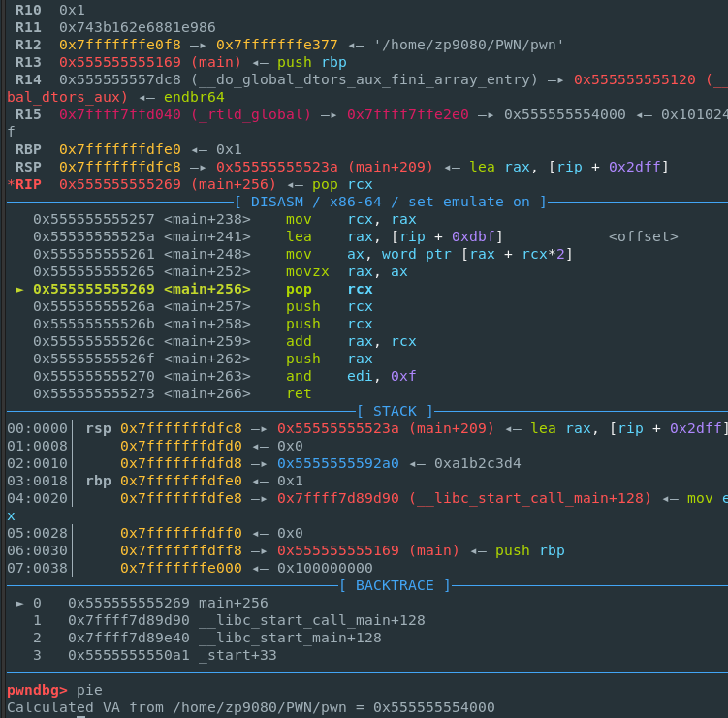Select the ret instruction at main+266
Image resolution: width=728 pixels, height=718 pixels.
[x=299, y=393]
